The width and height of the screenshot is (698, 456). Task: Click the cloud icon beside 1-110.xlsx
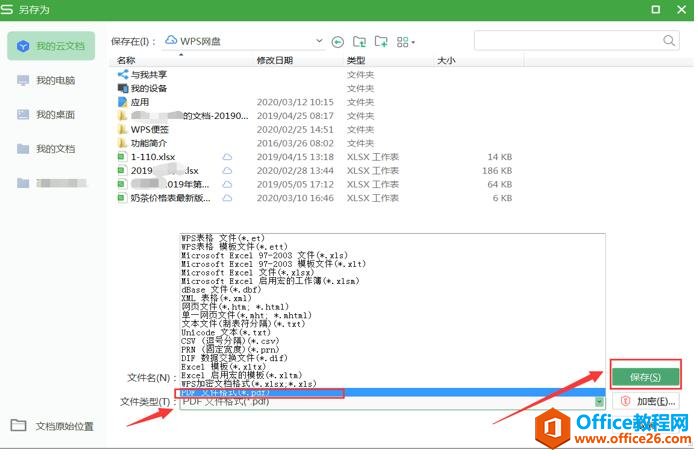pos(227,157)
